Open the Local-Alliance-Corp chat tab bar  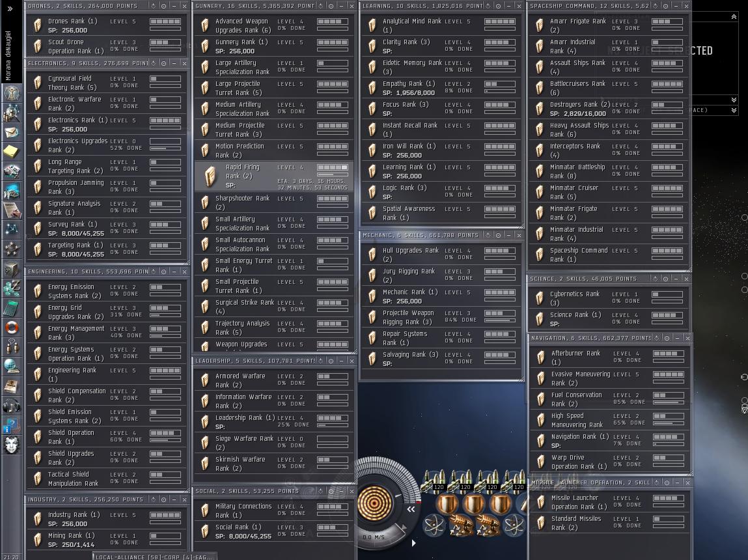tap(154, 557)
